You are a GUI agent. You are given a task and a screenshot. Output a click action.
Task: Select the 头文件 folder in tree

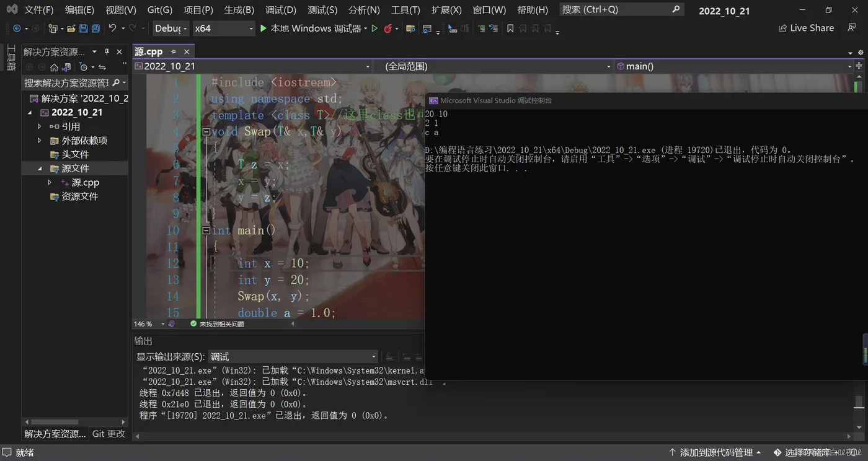[x=75, y=154]
